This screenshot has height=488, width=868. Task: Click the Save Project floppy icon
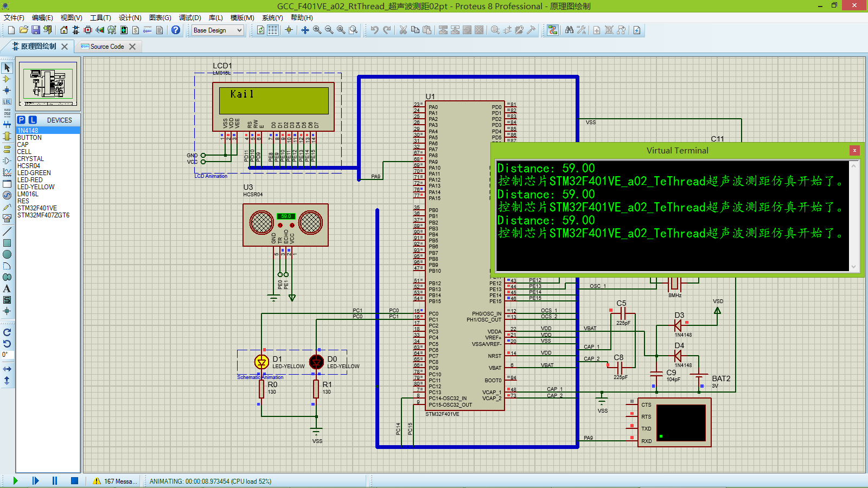pyautogui.click(x=35, y=30)
